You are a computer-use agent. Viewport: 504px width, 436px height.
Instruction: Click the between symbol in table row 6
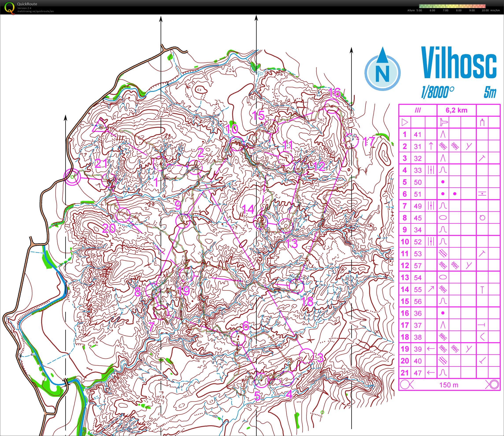[482, 194]
